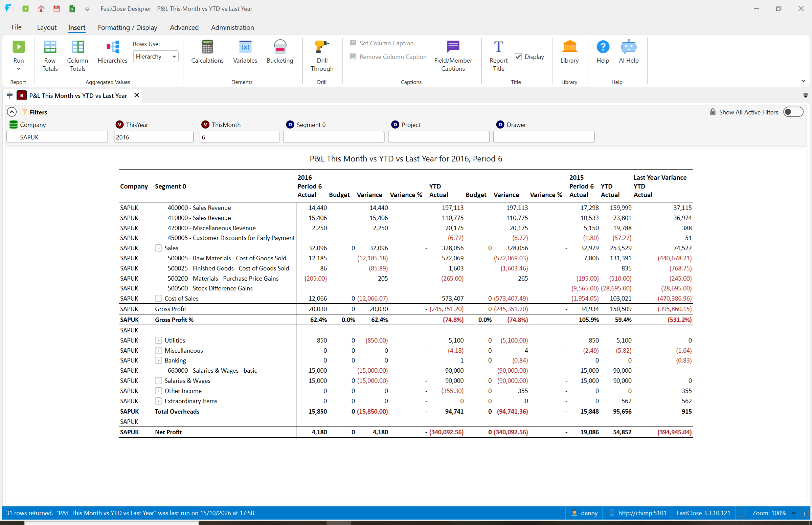The image size is (812, 525).
Task: Click the Drill Through icon
Action: click(x=322, y=47)
